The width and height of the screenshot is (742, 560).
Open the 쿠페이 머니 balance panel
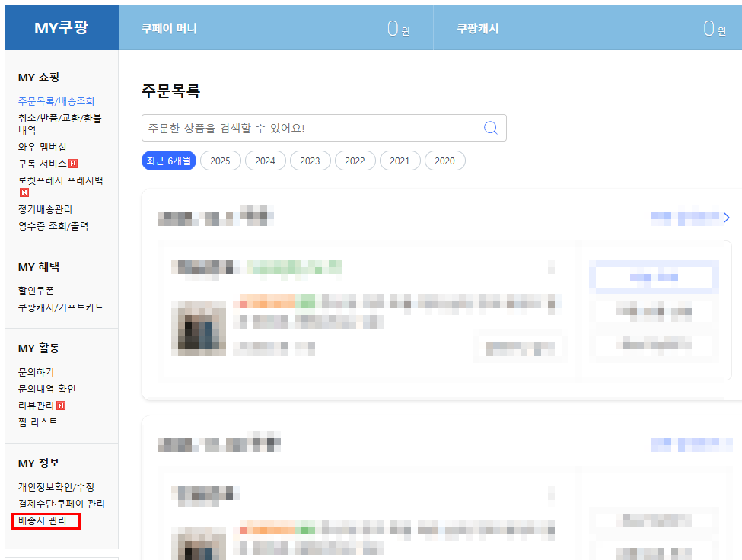point(276,27)
